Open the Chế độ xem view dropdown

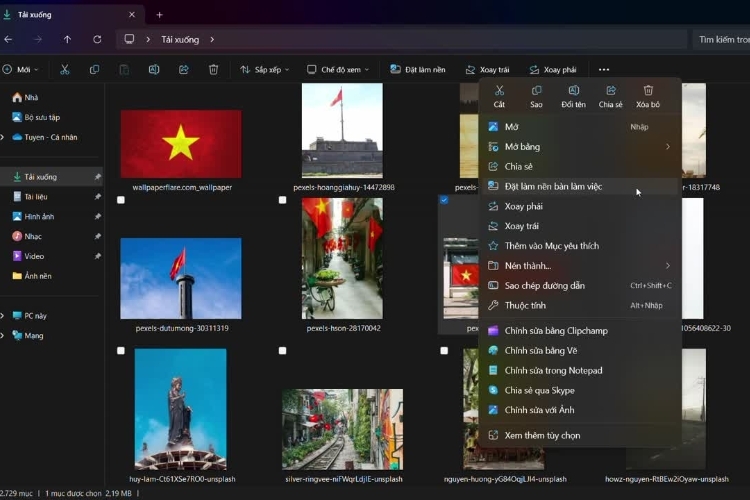click(x=338, y=70)
